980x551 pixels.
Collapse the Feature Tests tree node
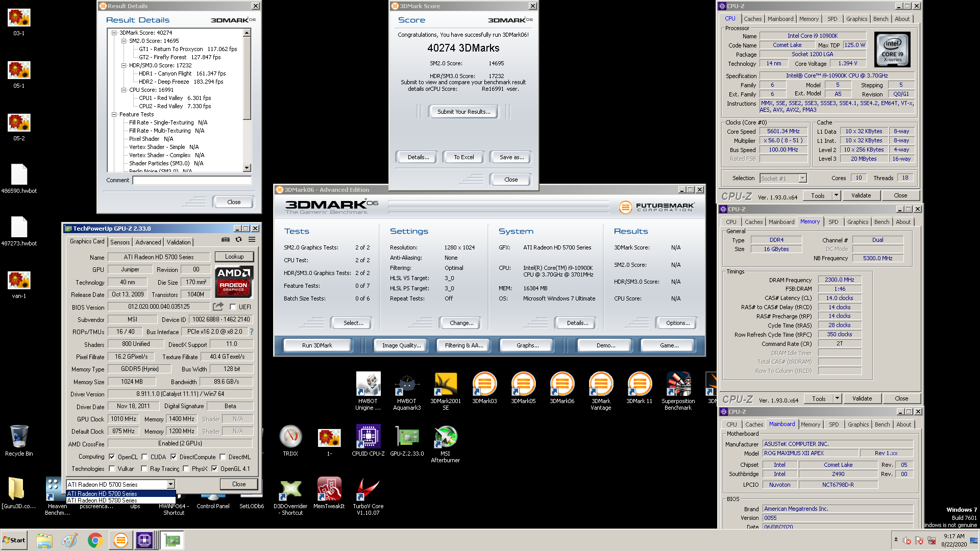(114, 114)
